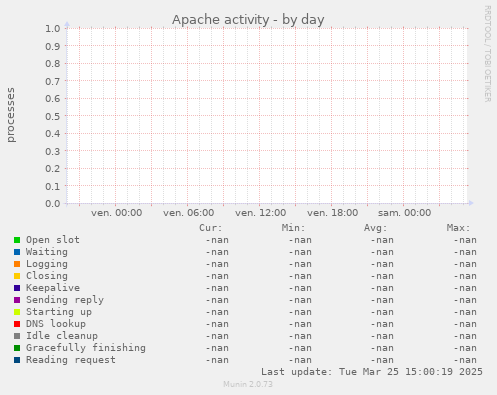Click the Min value for DNS lookup
Screen dimensions: 497x395
pos(300,324)
